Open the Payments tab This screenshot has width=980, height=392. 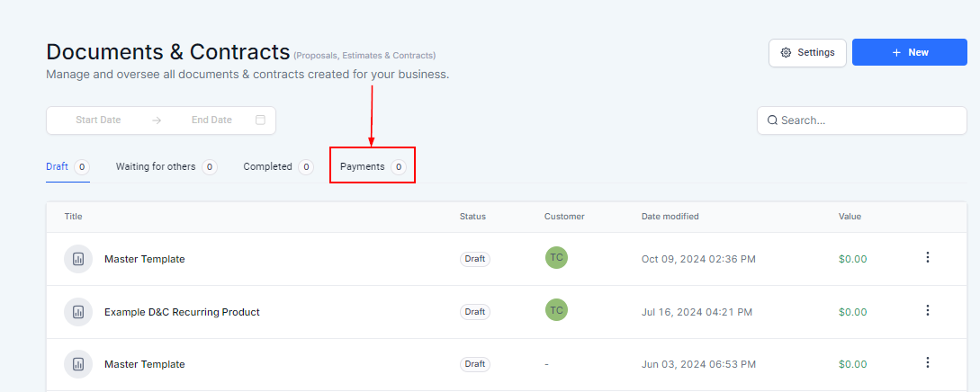point(373,167)
